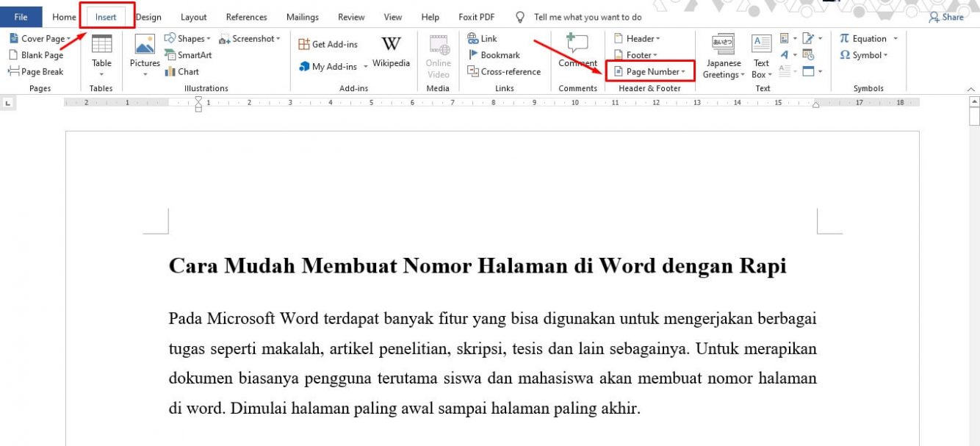The image size is (980, 446).
Task: Click the Blank Page icon
Action: pos(37,55)
